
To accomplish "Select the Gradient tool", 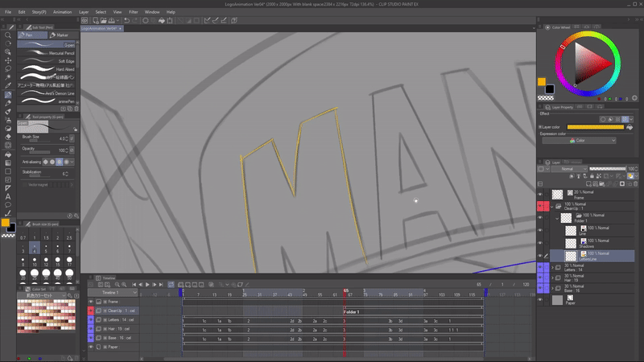I will [8, 163].
